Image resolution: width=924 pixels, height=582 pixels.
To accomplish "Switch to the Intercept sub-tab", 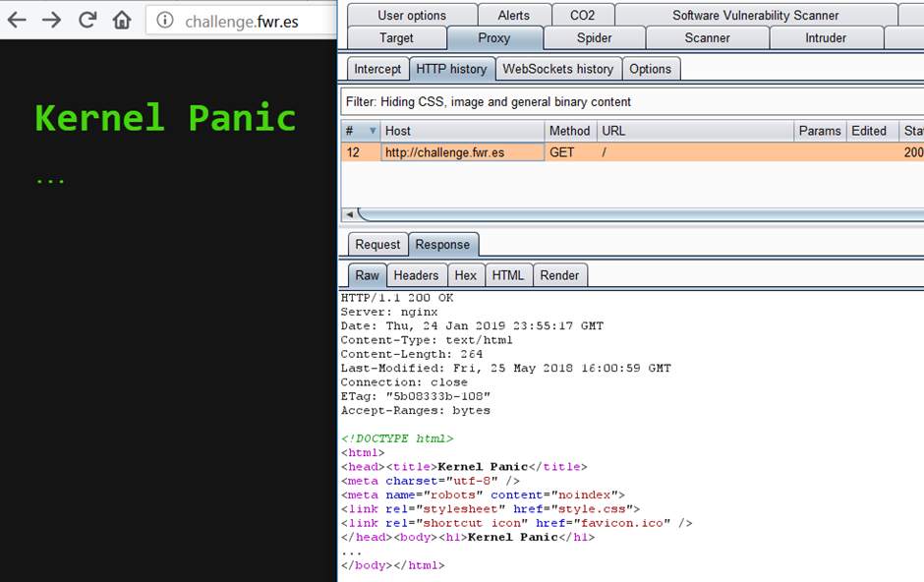I will tap(377, 69).
